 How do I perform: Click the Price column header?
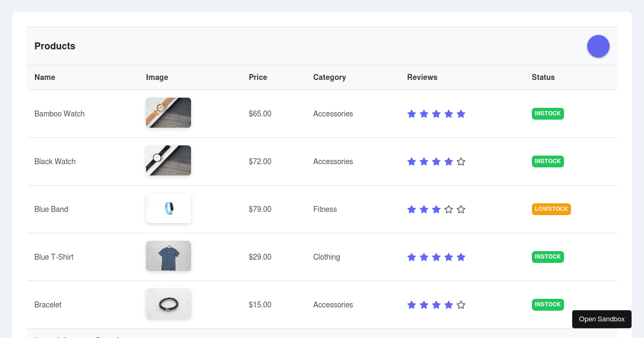258,77
